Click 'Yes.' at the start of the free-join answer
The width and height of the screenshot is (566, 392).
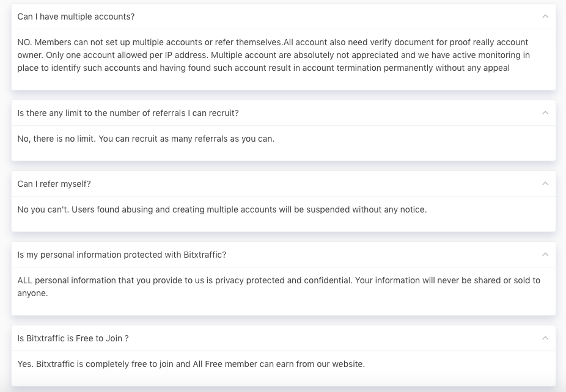(x=25, y=364)
